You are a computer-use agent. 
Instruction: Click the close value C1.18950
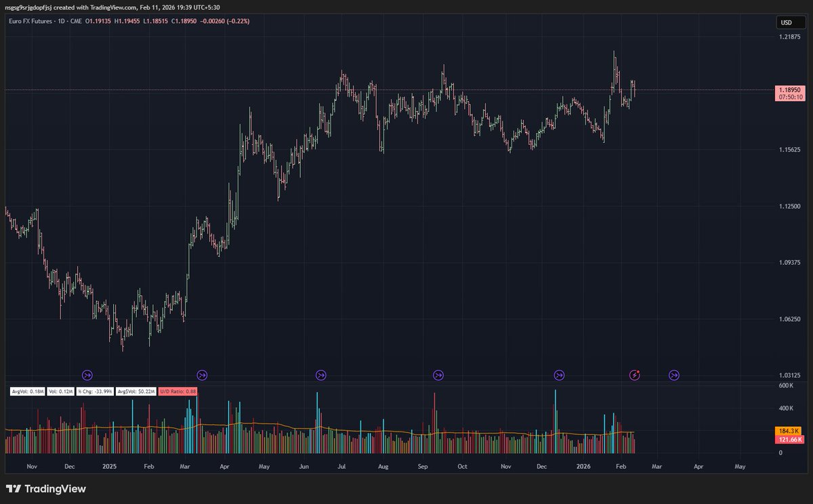(x=184, y=22)
